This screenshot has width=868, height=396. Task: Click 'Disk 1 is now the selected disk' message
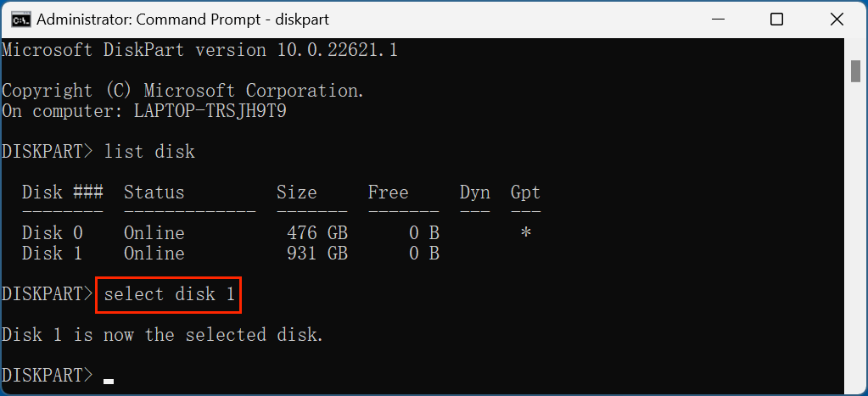point(162,335)
